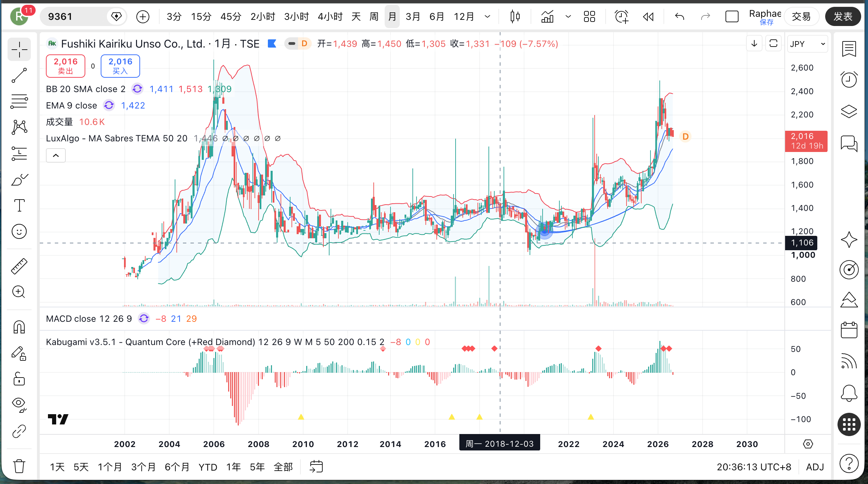Expand the interval dropdown chevron
The height and width of the screenshot is (484, 868).
coord(487,16)
